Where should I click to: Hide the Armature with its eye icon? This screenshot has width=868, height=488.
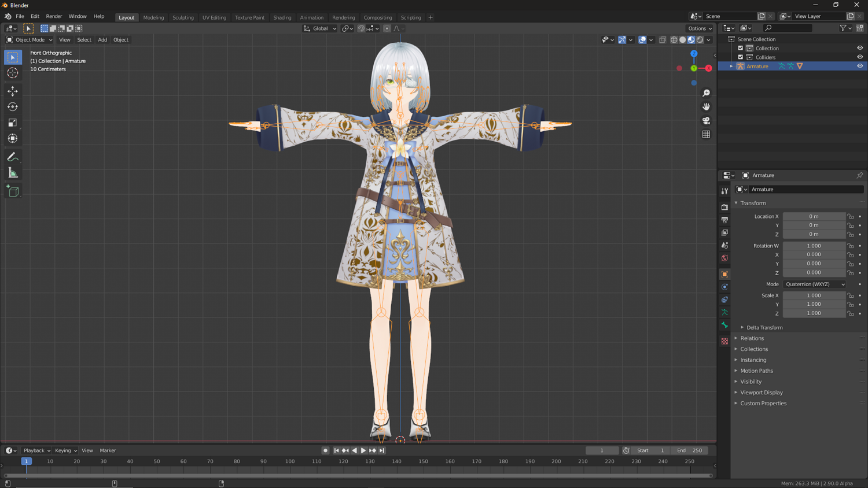pos(860,66)
